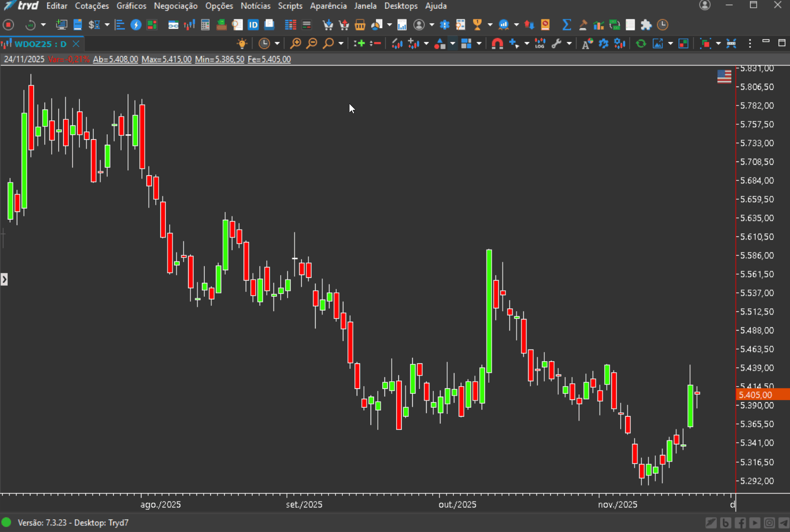Screen dimensions: 790x532
Task: Open the blue notebook icon
Action: [78, 25]
